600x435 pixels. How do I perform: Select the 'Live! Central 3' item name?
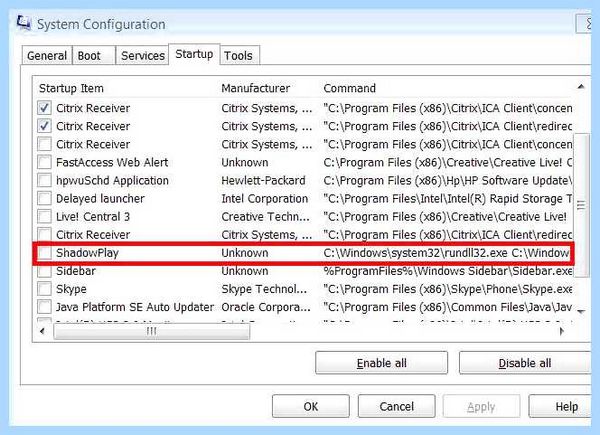pyautogui.click(x=93, y=217)
